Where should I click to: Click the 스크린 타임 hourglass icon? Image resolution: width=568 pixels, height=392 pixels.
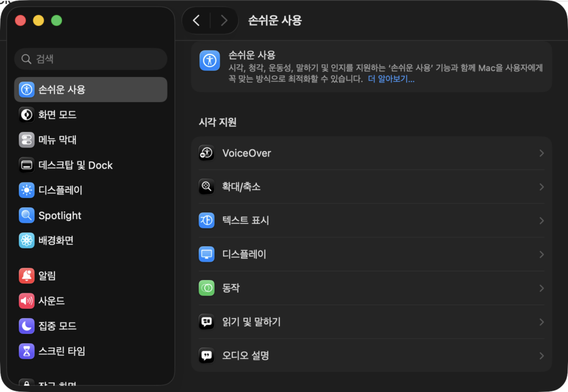pyautogui.click(x=27, y=351)
